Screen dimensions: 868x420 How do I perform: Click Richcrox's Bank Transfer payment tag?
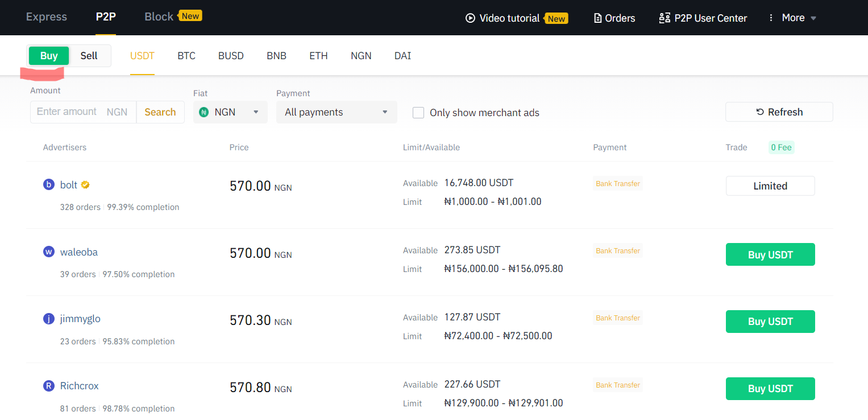pos(618,385)
